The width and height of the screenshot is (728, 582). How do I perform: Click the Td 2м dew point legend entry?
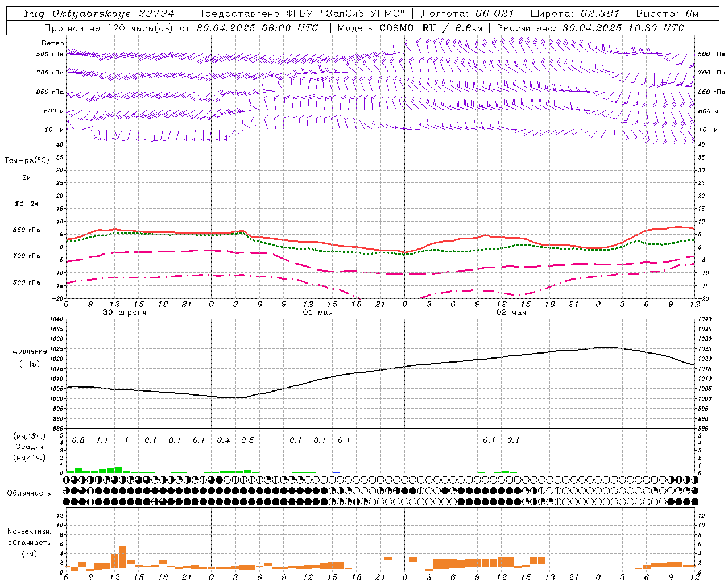(26, 203)
